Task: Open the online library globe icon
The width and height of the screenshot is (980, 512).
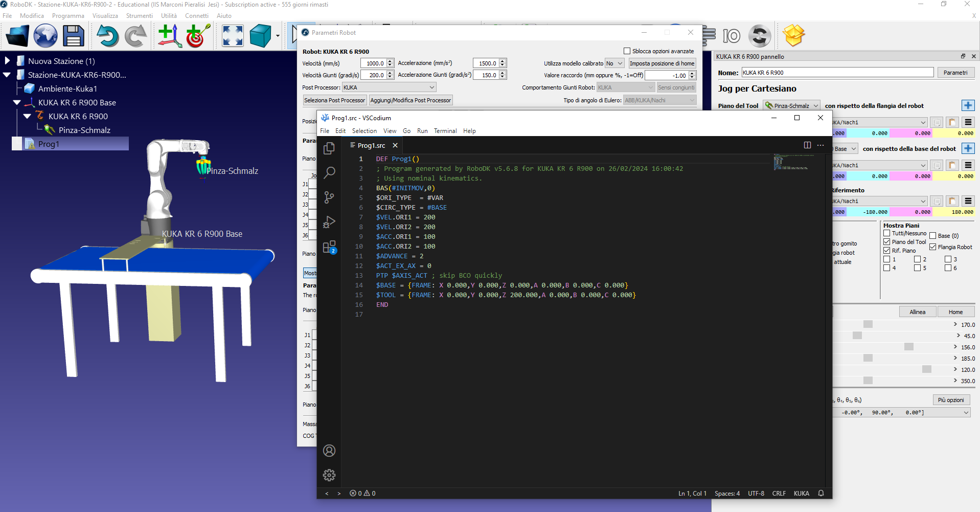Action: [x=45, y=36]
